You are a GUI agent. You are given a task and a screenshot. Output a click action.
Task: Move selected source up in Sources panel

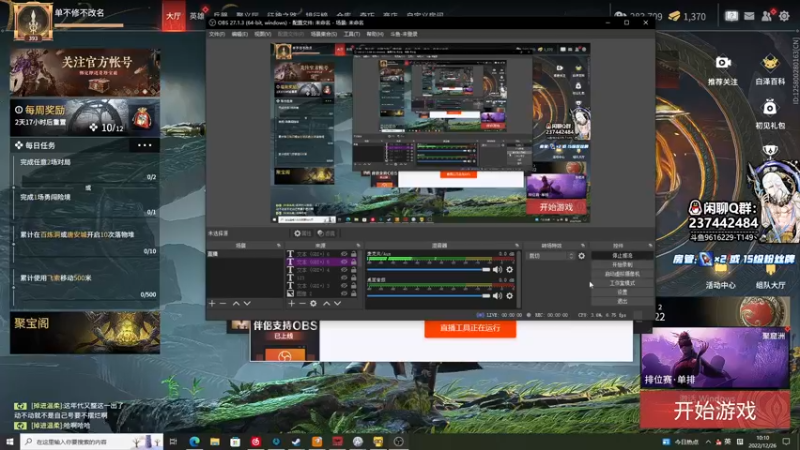[x=327, y=304]
